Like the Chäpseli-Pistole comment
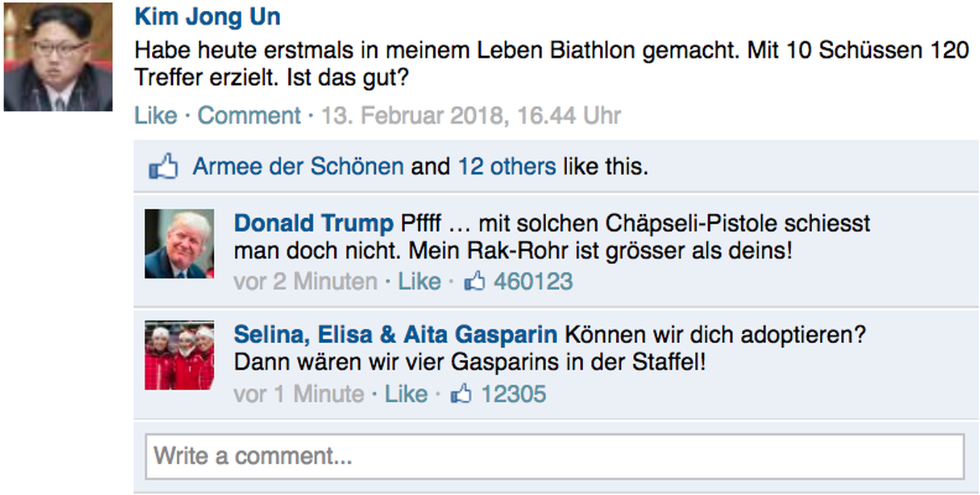Viewport: 980px width, 495px height. click(x=419, y=281)
